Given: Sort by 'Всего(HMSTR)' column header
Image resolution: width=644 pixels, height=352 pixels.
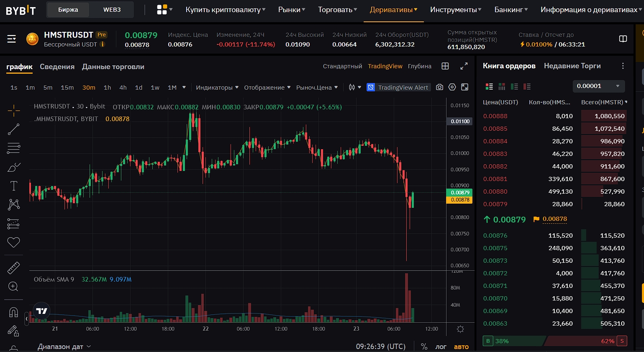Looking at the screenshot, I should pyautogui.click(x=604, y=102).
